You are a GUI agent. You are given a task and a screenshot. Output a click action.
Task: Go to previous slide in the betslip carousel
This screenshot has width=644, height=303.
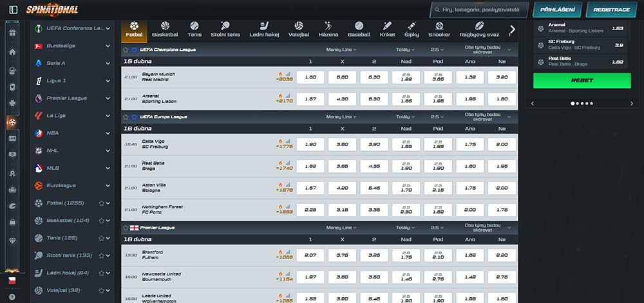533,104
